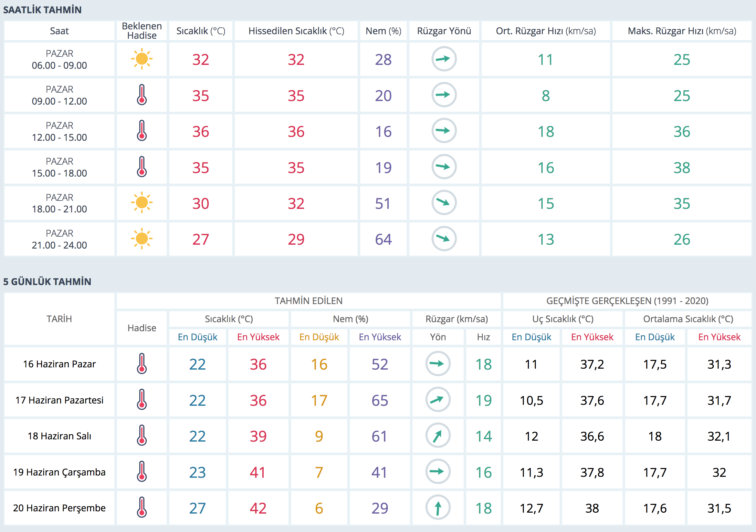This screenshot has height=532, width=756.
Task: Click the Nem (%) header in hourly table
Action: pyautogui.click(x=383, y=31)
